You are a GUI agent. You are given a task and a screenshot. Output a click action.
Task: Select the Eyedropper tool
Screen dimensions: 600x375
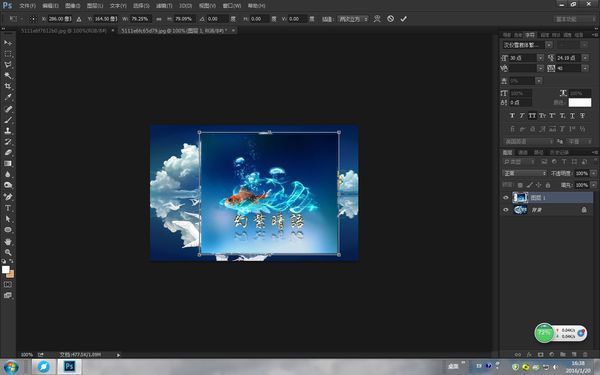pos(8,98)
